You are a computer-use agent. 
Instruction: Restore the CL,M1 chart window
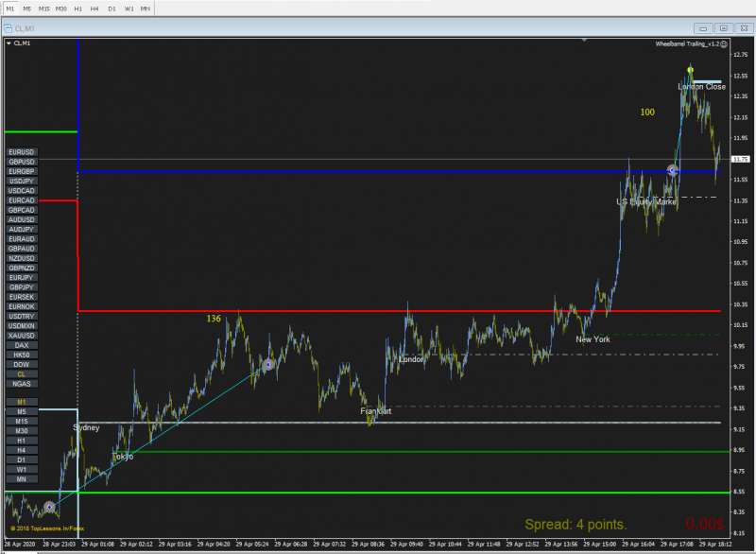(724, 28)
